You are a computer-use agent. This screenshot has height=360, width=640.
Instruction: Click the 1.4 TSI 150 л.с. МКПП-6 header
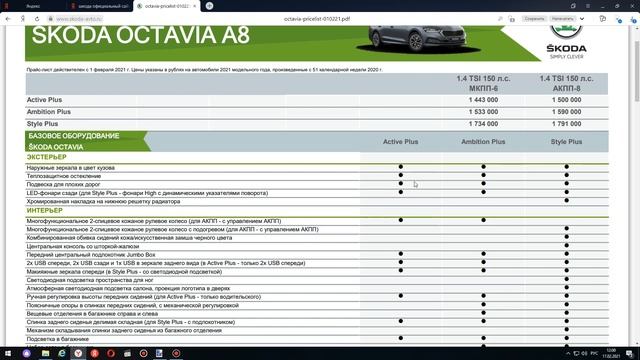(483, 83)
